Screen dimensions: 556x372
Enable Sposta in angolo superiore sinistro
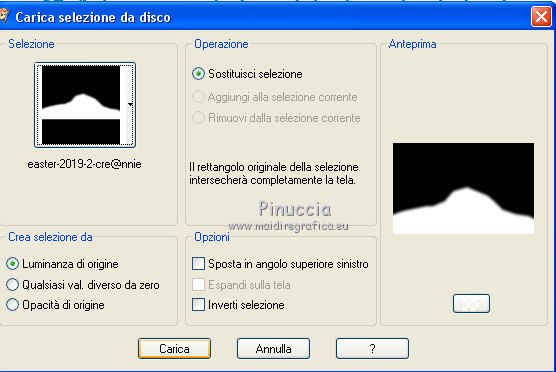198,264
